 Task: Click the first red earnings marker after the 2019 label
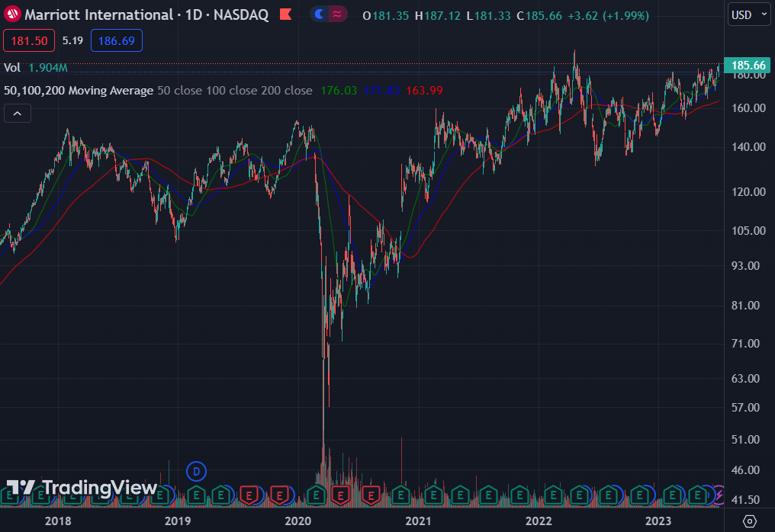click(249, 495)
